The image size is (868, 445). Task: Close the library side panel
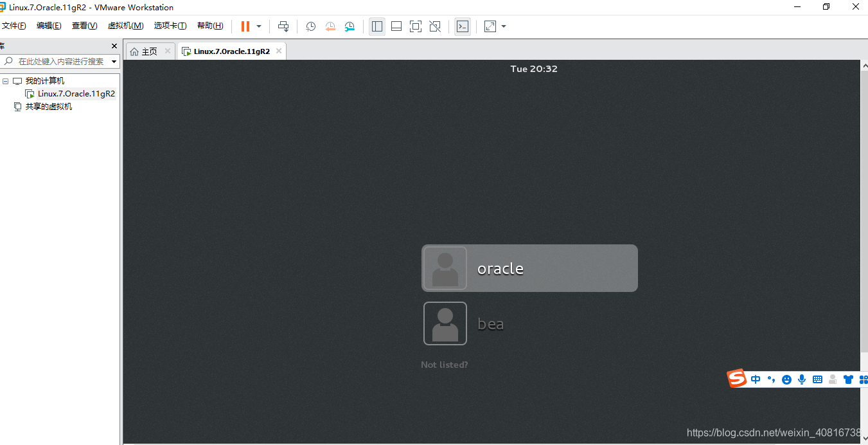click(x=114, y=46)
